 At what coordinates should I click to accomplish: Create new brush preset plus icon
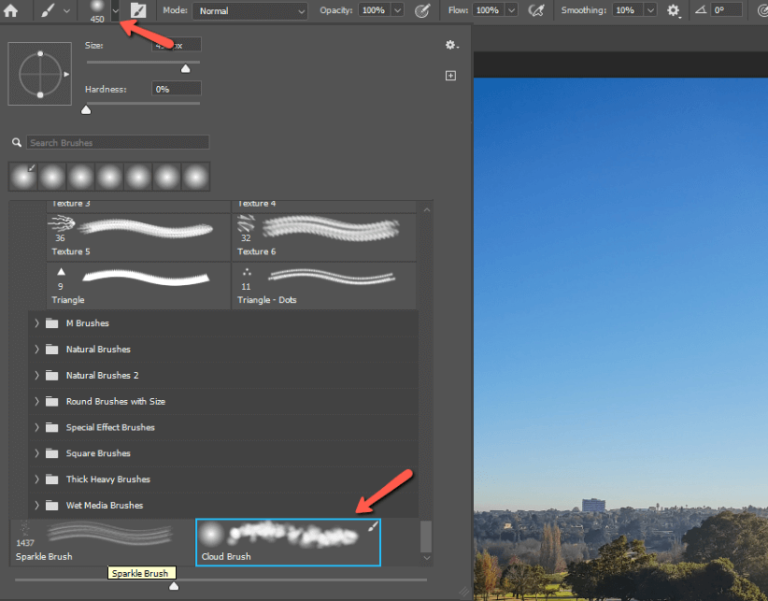(x=451, y=75)
